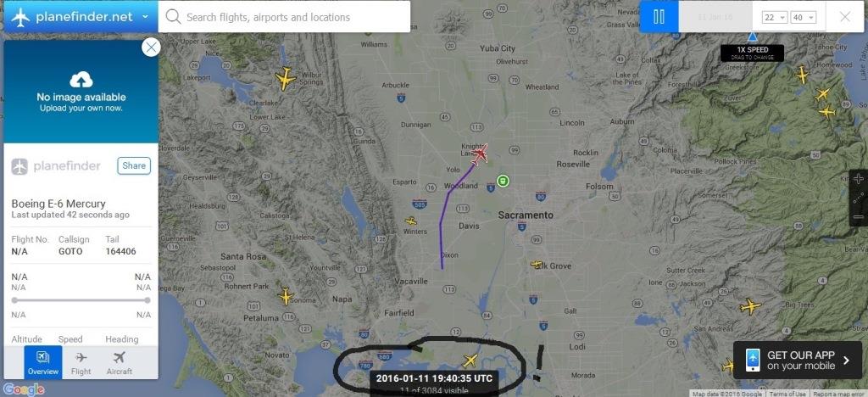Open the hour dropdown showing 22

[775, 18]
